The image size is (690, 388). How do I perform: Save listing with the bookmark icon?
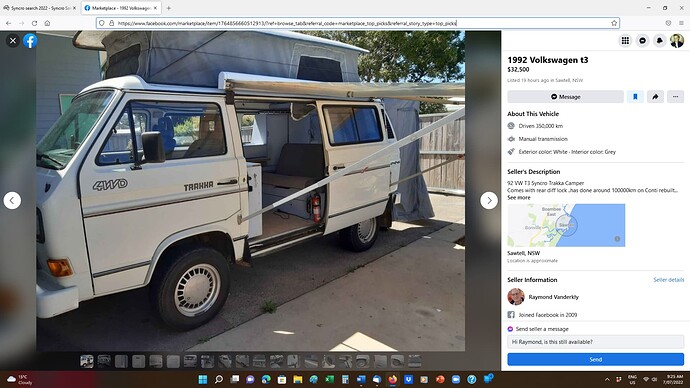click(635, 97)
